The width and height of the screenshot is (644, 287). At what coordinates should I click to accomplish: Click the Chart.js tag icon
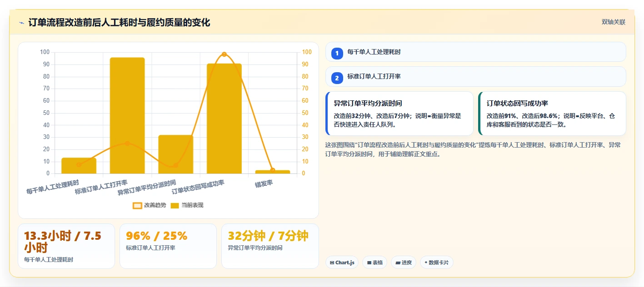332,262
